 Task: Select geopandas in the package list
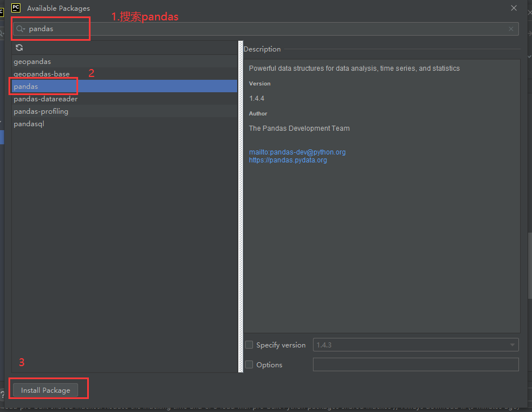(125, 62)
